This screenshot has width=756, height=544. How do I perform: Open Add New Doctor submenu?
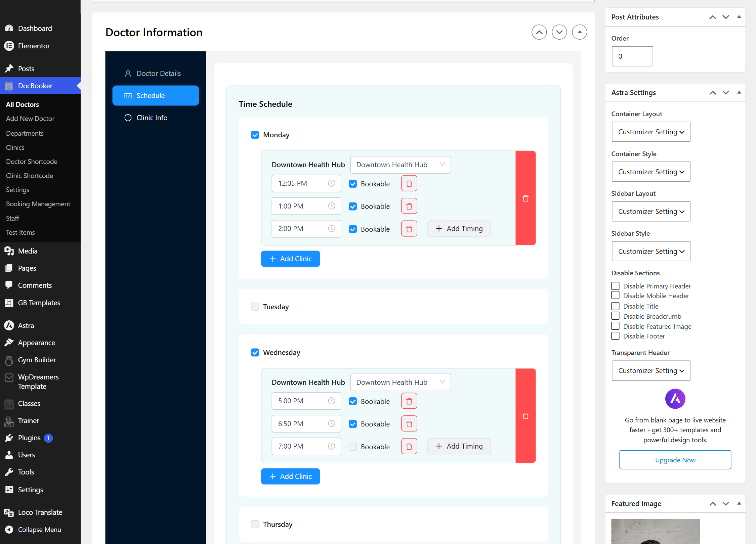(x=30, y=119)
